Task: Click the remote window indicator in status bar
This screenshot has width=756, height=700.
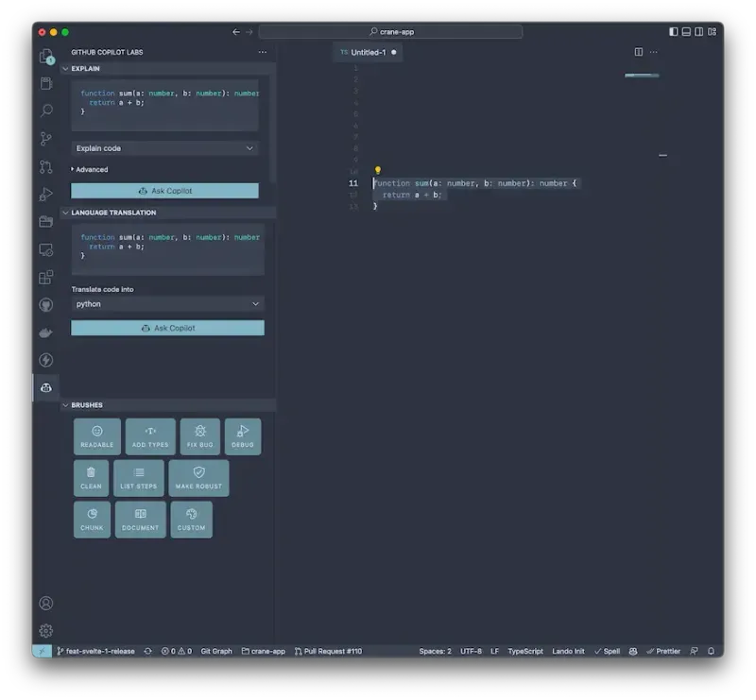Action: pyautogui.click(x=42, y=651)
